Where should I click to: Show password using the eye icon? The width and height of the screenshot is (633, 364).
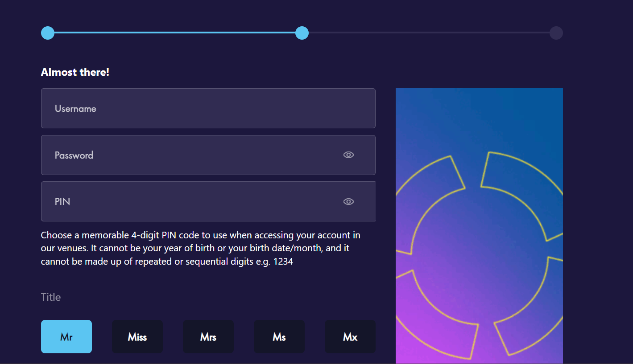[348, 155]
